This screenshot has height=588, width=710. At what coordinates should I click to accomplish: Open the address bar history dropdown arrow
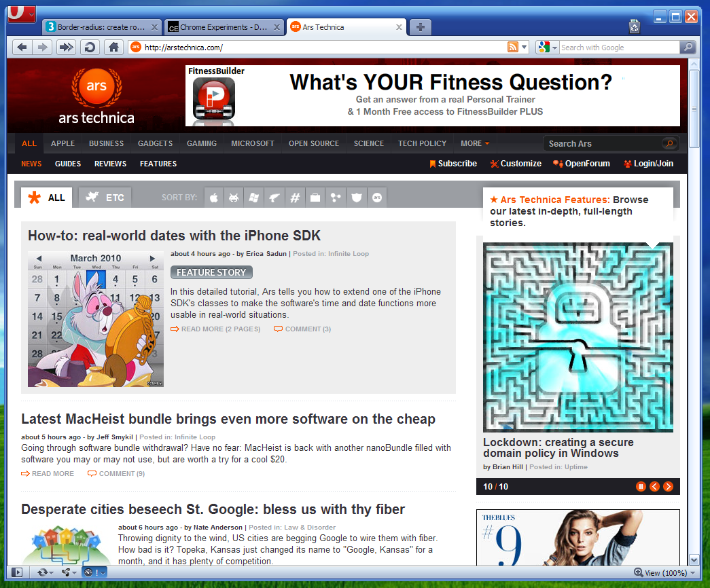pos(525,47)
